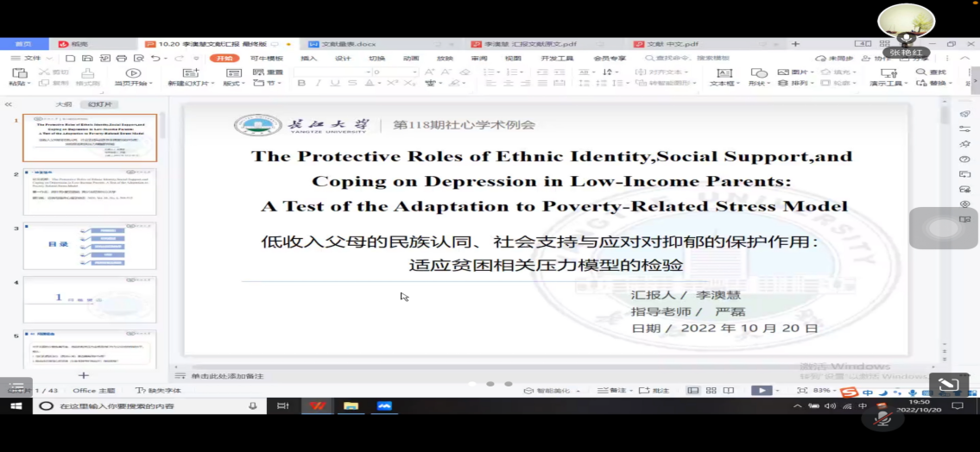
Task: Switch to Outline (大纲) panel view
Action: coord(64,104)
